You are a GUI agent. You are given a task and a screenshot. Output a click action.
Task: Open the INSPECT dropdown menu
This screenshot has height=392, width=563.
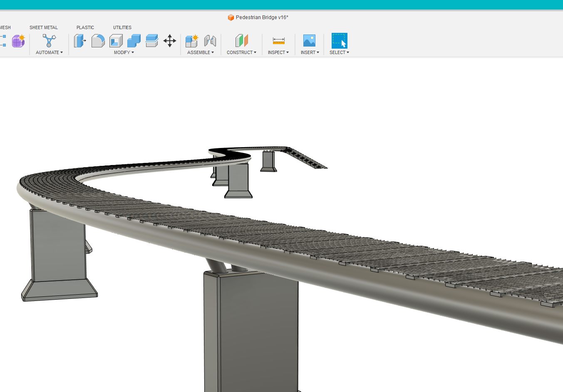[278, 52]
